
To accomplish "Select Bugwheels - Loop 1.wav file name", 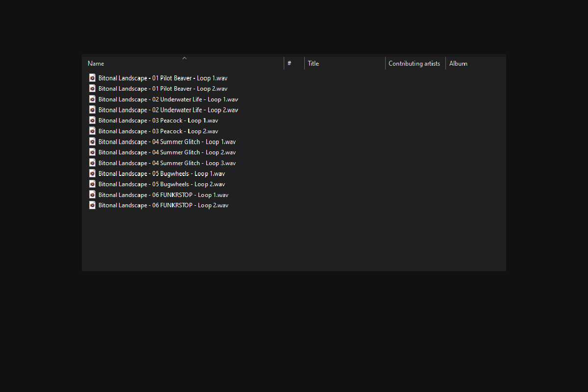I will (162, 173).
